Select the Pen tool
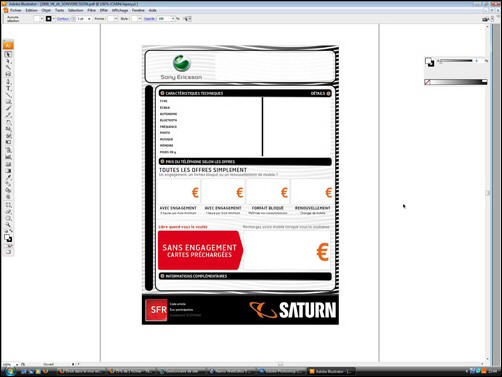This screenshot has width=502, height=377. pos(8,82)
